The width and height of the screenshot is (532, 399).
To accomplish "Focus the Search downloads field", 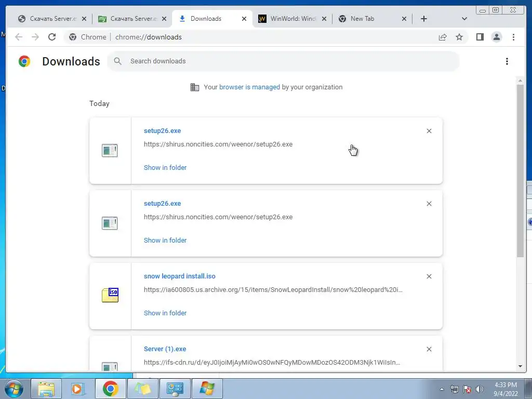I will point(283,61).
